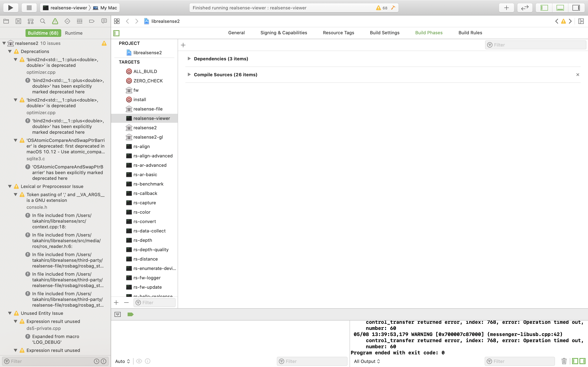Click the targets filter field
Image resolution: width=588 pixels, height=367 pixels.
(154, 302)
